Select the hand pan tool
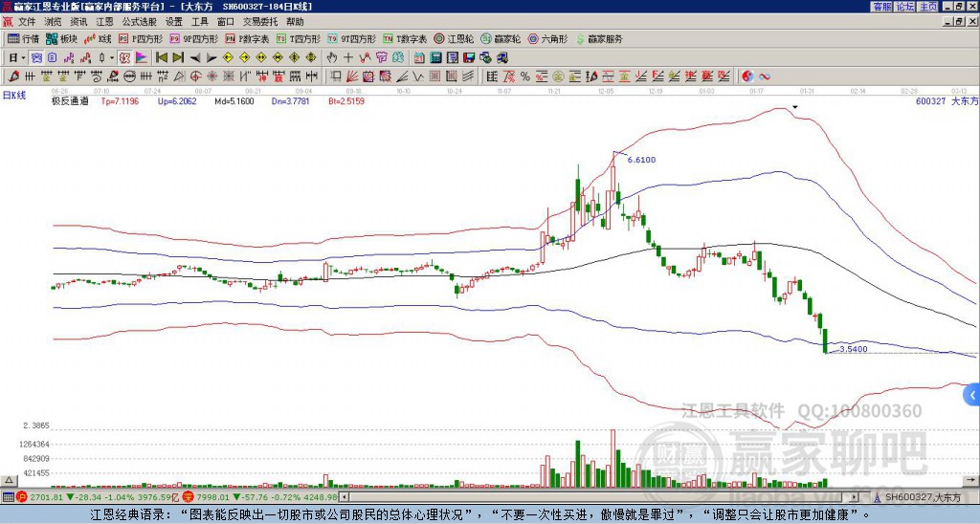The height and width of the screenshot is (524, 980). pyautogui.click(x=332, y=58)
